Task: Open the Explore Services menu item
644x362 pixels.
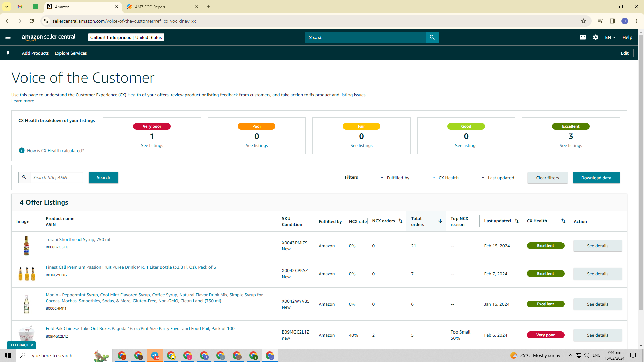Action: point(70,53)
